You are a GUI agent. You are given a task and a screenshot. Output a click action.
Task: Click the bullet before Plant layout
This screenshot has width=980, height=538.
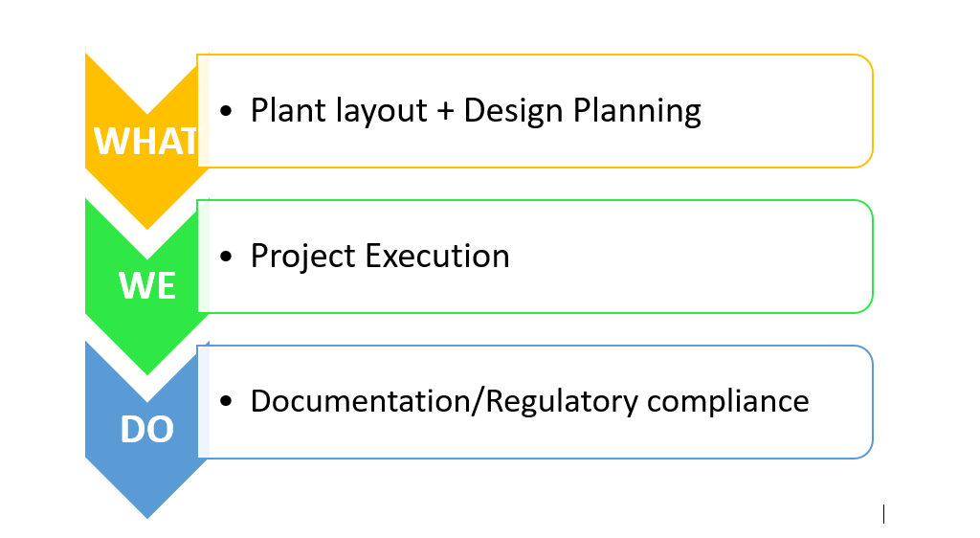coord(226,112)
